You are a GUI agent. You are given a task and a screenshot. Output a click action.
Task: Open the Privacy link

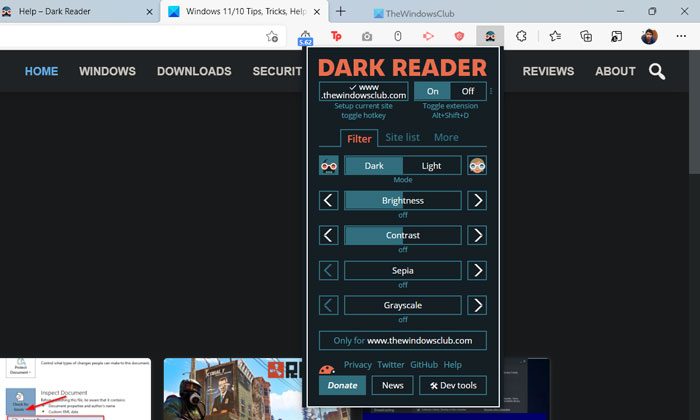[358, 365]
